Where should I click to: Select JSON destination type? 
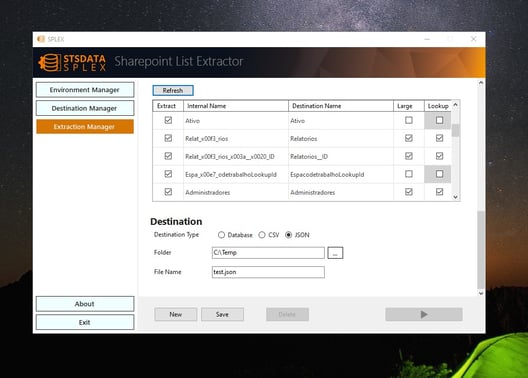coord(289,235)
